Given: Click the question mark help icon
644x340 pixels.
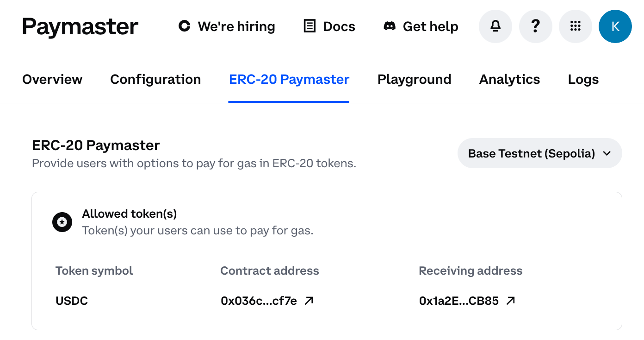Looking at the screenshot, I should [x=535, y=26].
